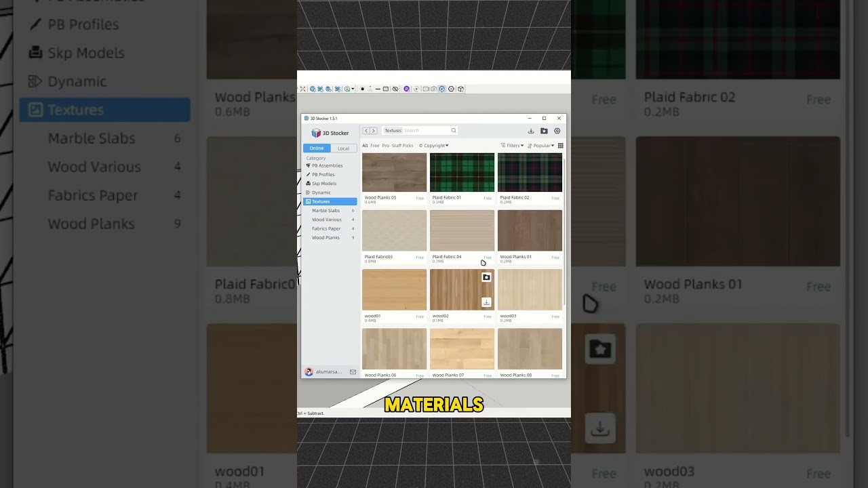The width and height of the screenshot is (868, 488).
Task: Select PB Assemblies category
Action: 330,165
